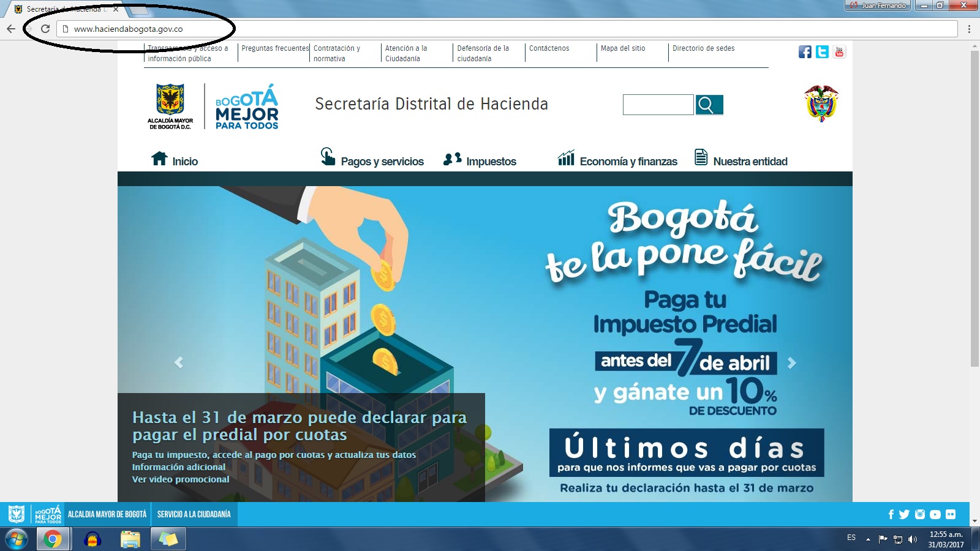Click the page vertical scrollbar thumb
The height and width of the screenshot is (551, 980).
tap(974, 209)
